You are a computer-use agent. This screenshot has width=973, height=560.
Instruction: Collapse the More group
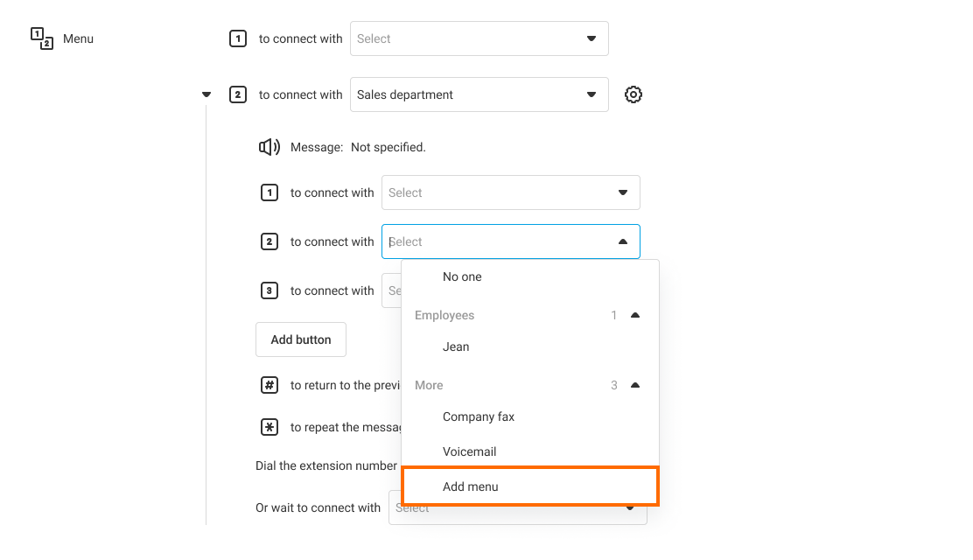point(635,385)
